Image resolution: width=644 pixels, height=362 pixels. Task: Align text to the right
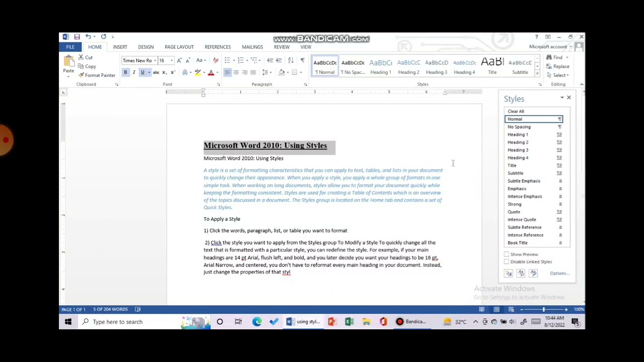(245, 72)
